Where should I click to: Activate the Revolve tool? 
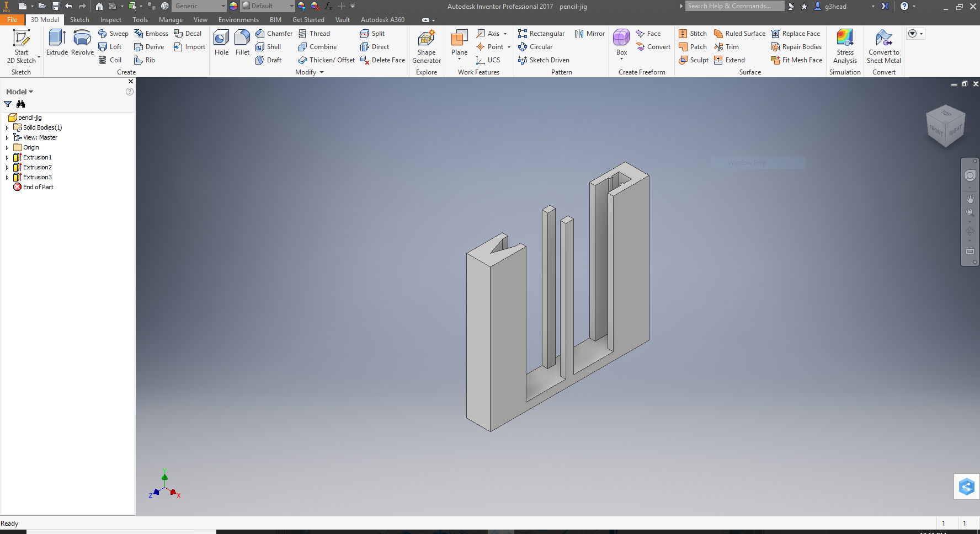coord(82,41)
